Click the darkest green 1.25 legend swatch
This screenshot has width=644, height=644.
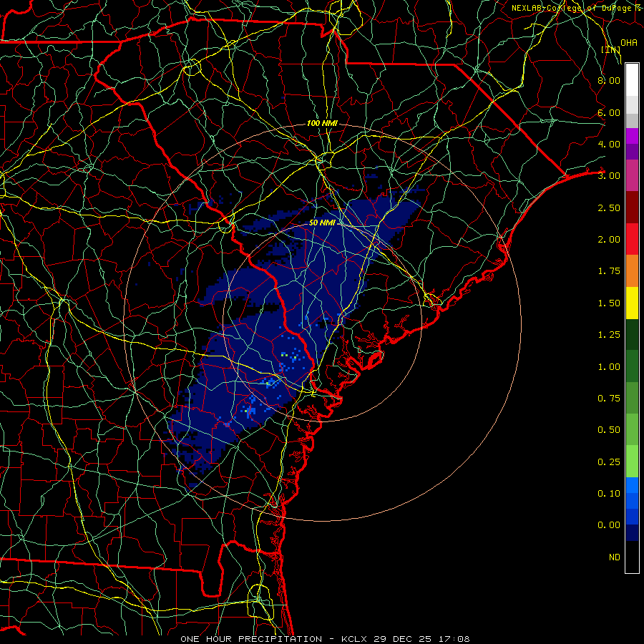tap(632, 334)
